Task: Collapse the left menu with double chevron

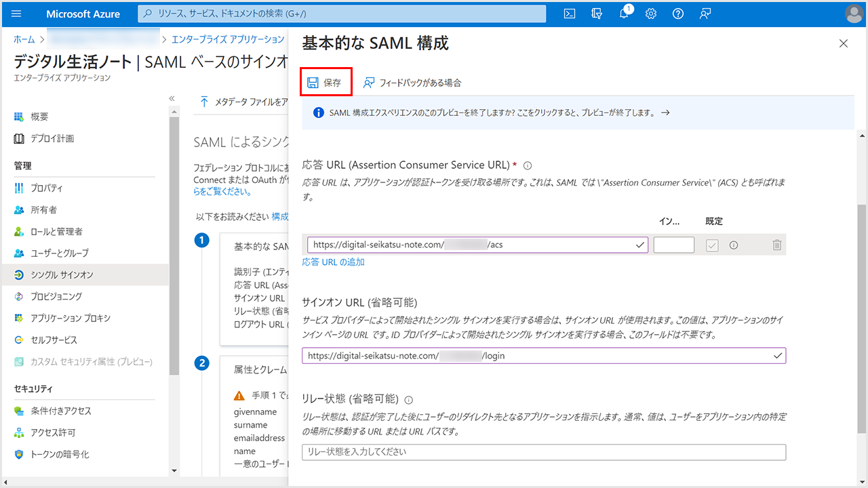Action: coord(172,98)
